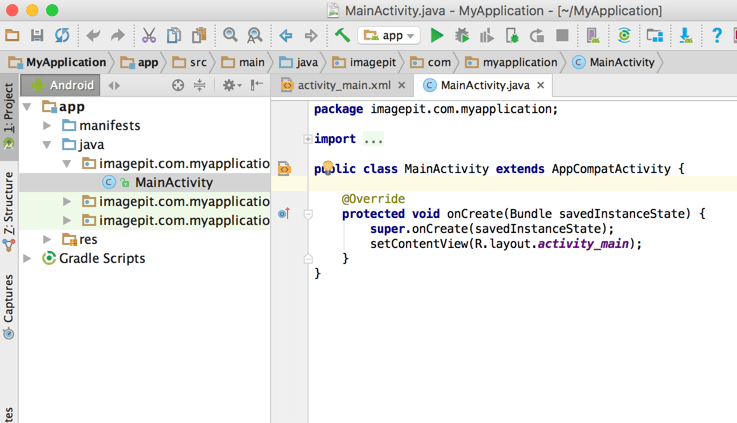Click the intention lightbulb icon
This screenshot has height=423, width=737.
click(x=328, y=167)
